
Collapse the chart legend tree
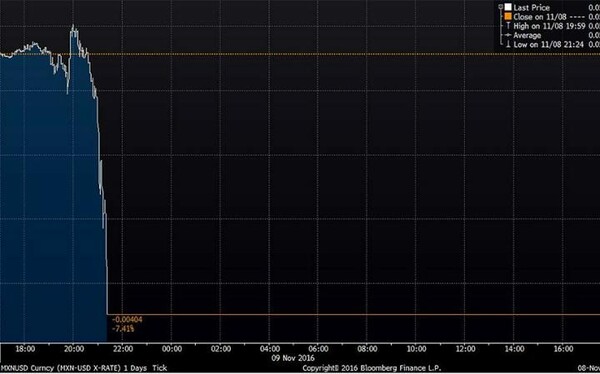click(x=501, y=7)
